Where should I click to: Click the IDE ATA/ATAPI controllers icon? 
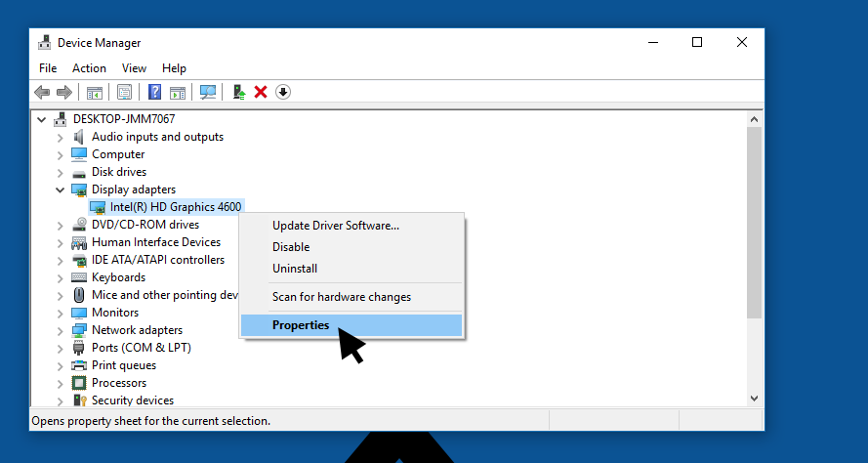click(79, 260)
